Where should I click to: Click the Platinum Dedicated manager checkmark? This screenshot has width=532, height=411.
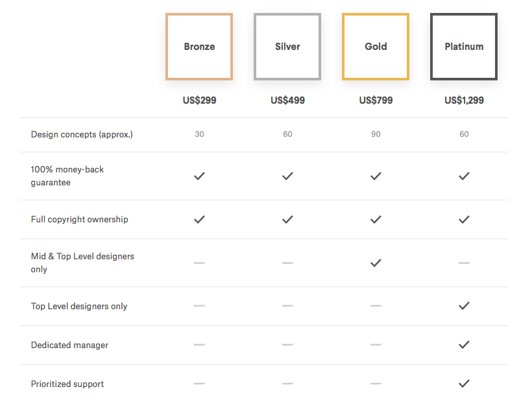(x=464, y=344)
